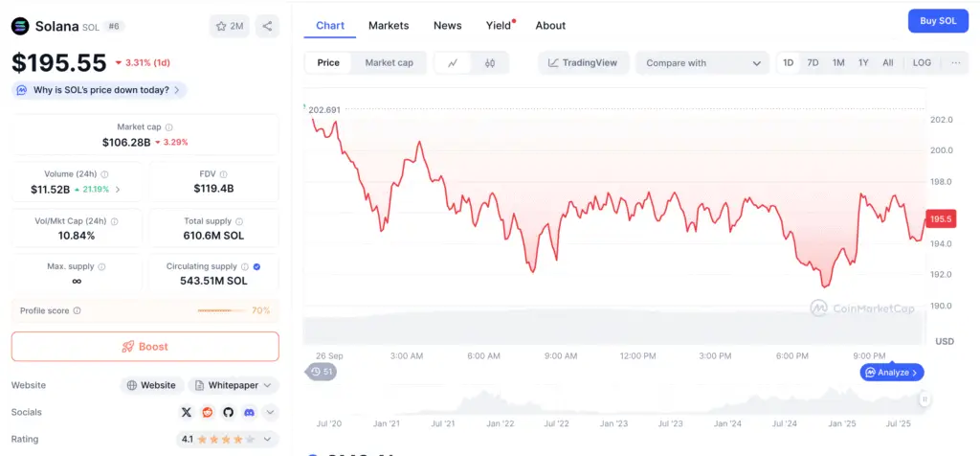Expand more Socials chevron

point(270,412)
